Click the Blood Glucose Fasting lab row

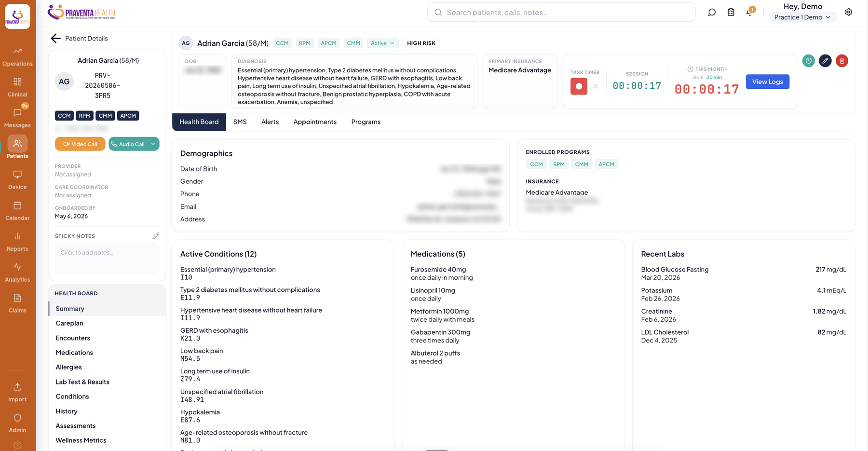tap(744, 273)
